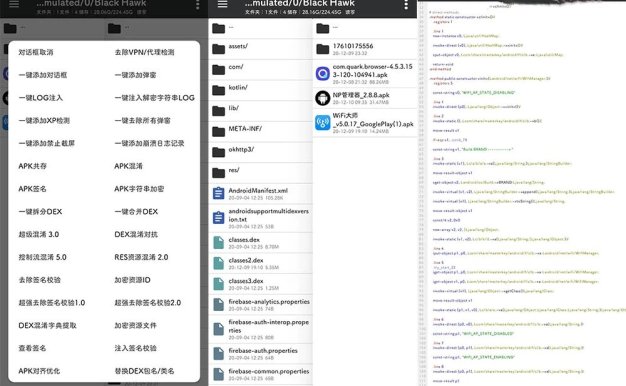626x386 pixels.
Task: Select 一键注入解密字符串LOG entry
Action: click(155, 97)
